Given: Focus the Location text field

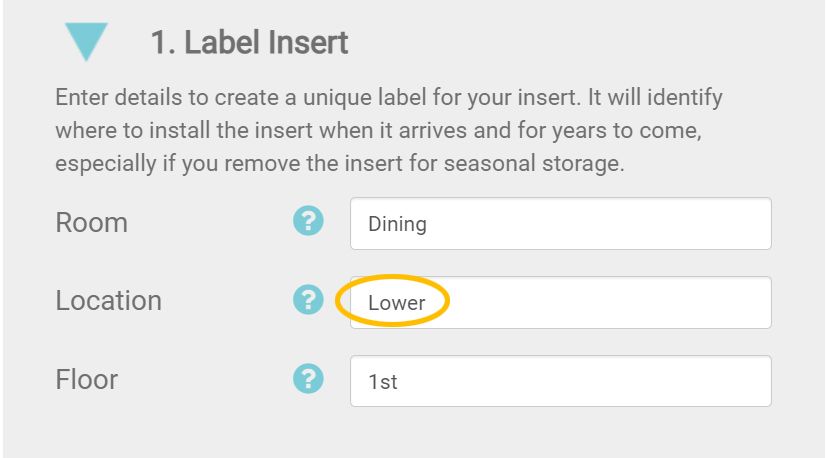Looking at the screenshot, I should tap(560, 302).
